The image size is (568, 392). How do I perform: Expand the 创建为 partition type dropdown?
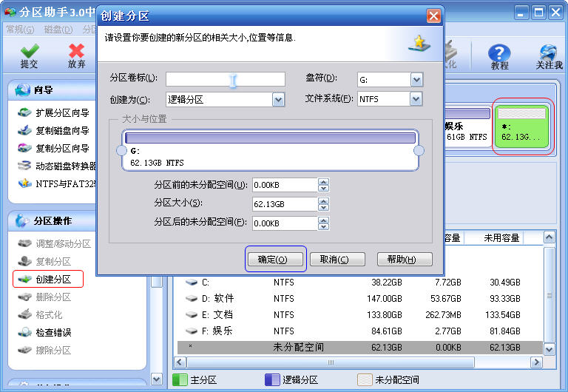point(278,99)
